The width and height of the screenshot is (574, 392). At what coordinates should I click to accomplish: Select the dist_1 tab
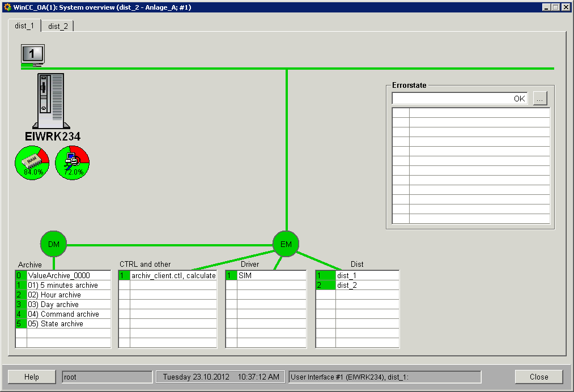pos(24,26)
